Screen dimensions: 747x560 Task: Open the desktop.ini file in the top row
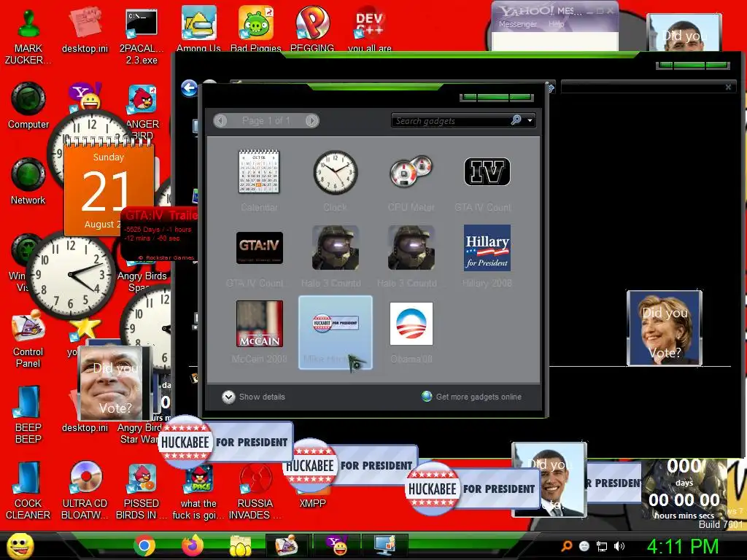click(x=85, y=29)
